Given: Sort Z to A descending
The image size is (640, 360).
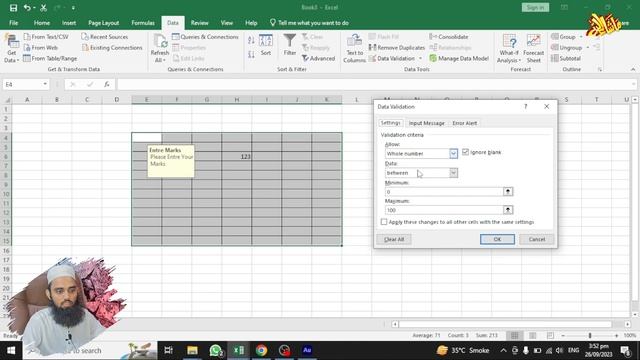Looking at the screenshot, I should [x=251, y=54].
